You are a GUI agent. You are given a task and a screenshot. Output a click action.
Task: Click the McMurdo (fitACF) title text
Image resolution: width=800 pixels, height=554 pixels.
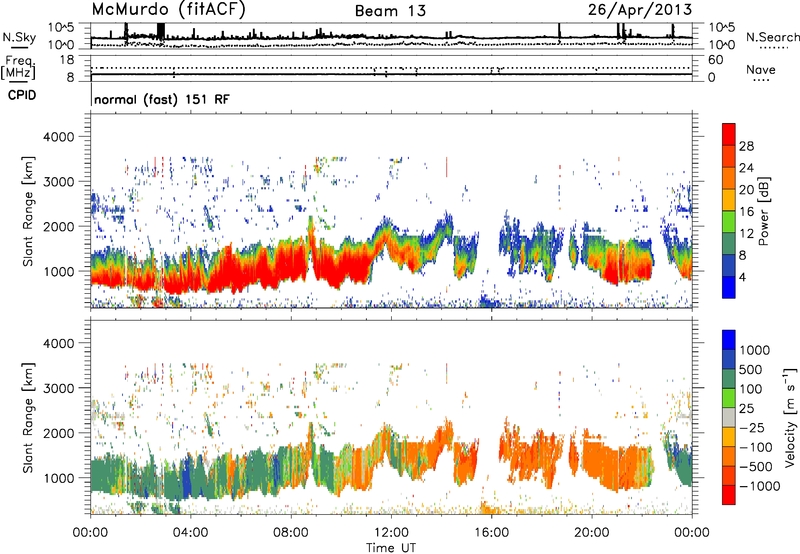coord(168,10)
